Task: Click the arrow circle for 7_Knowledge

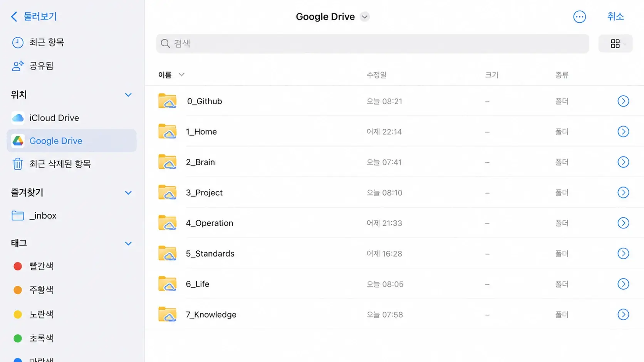Action: pos(623,314)
